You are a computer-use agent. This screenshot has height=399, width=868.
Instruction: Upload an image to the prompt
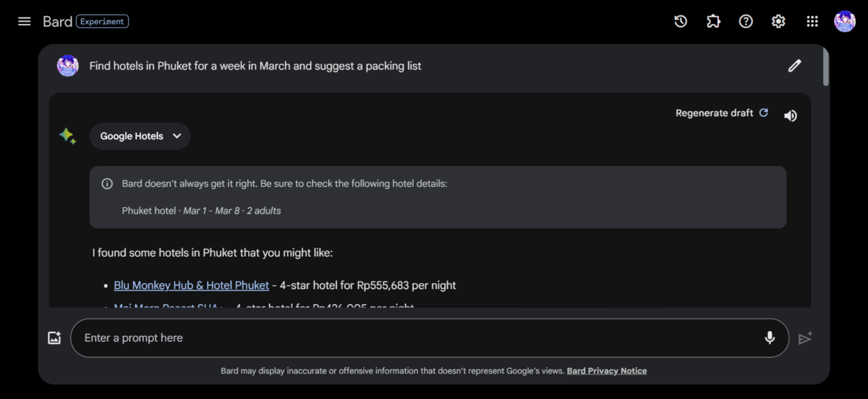point(54,337)
